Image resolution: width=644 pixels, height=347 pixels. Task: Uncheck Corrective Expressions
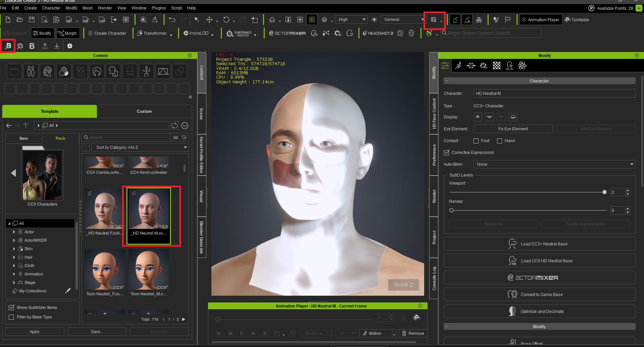447,153
